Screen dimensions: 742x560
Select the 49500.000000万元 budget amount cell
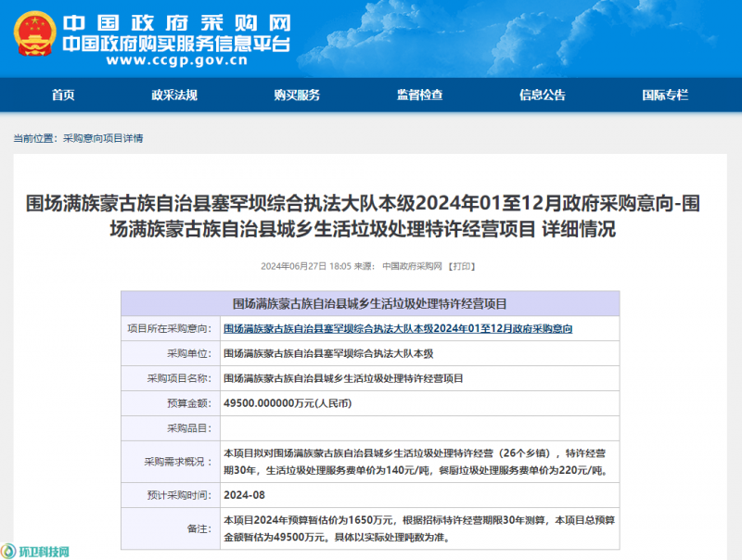point(288,404)
